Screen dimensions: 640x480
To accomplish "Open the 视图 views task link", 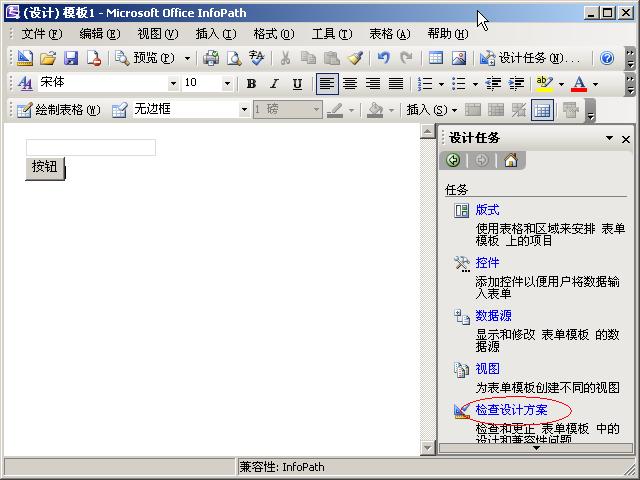I will [487, 369].
